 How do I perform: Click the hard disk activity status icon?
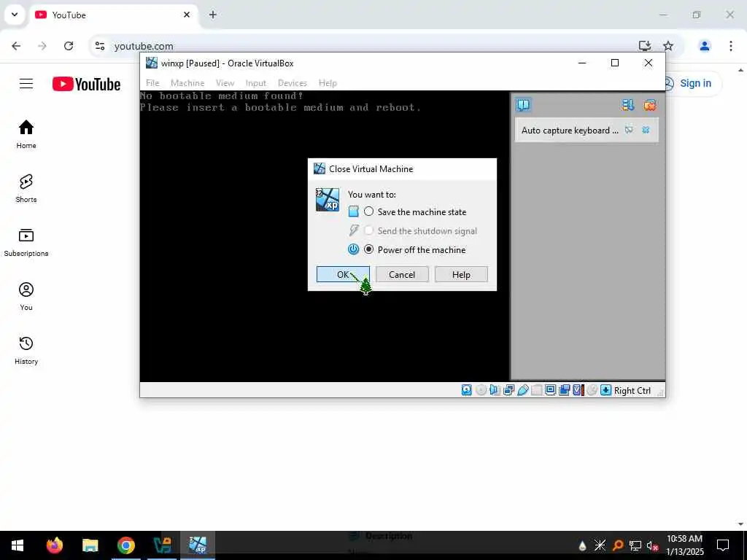coord(466,390)
